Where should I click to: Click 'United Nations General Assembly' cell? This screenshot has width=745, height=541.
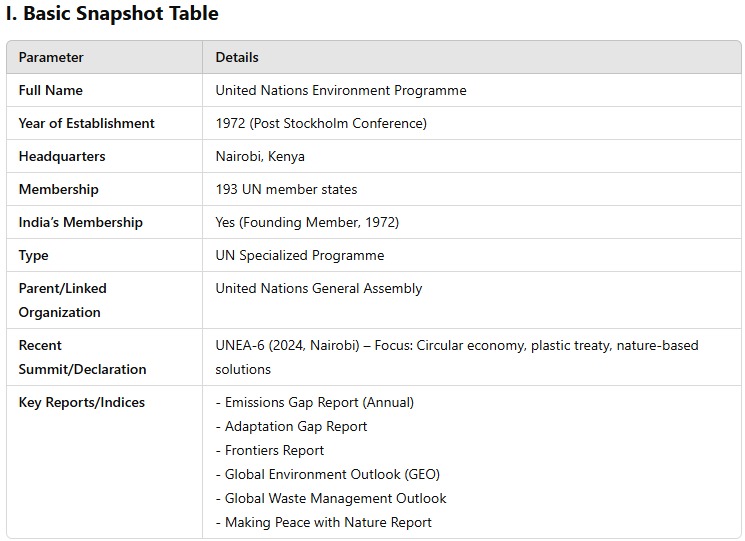click(318, 288)
